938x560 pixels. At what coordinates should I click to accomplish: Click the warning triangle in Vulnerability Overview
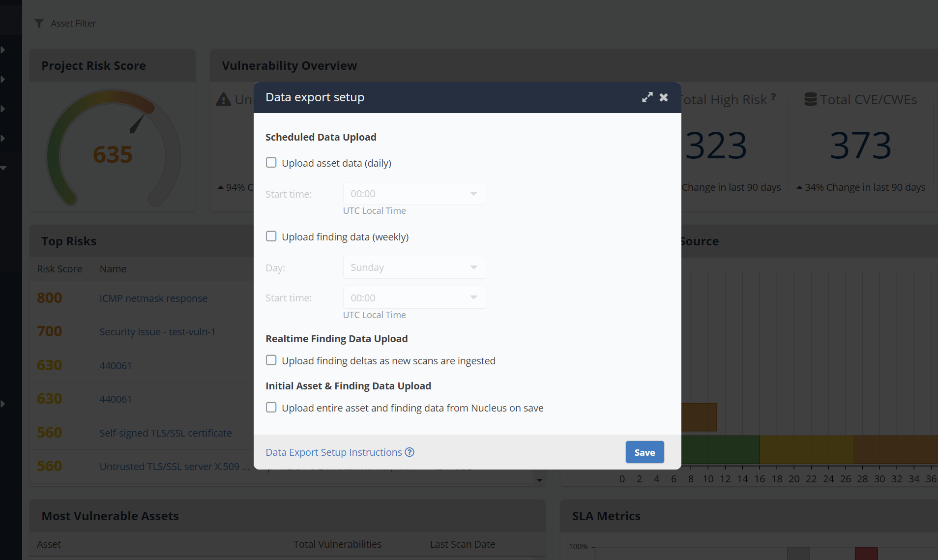point(224,99)
